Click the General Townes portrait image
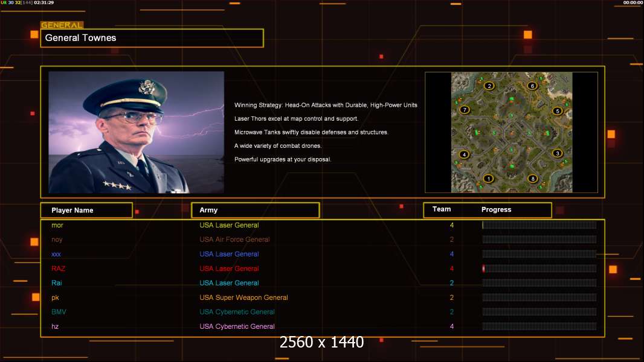This screenshot has height=362, width=644. click(x=137, y=132)
